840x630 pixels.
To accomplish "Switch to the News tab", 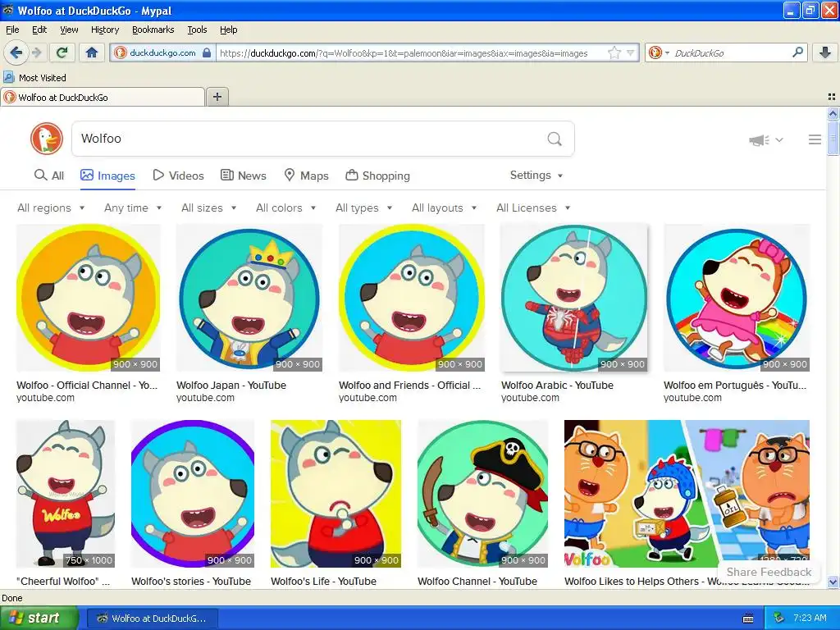I will tap(243, 176).
